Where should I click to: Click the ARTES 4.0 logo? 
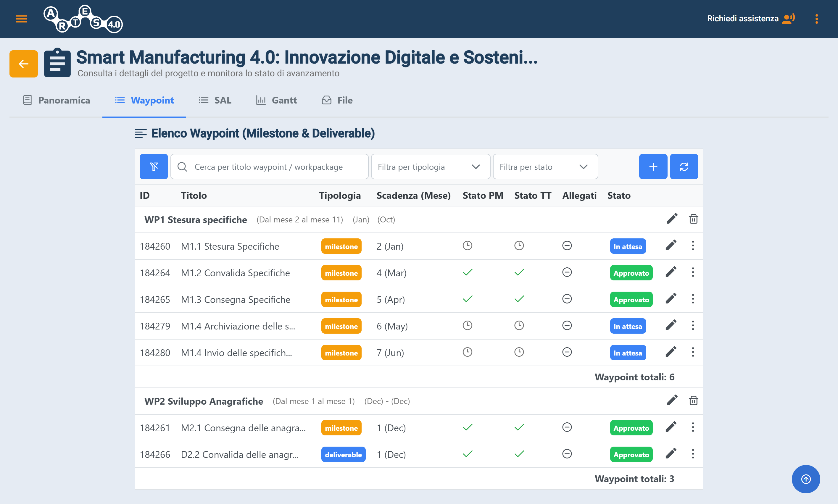coord(83,19)
